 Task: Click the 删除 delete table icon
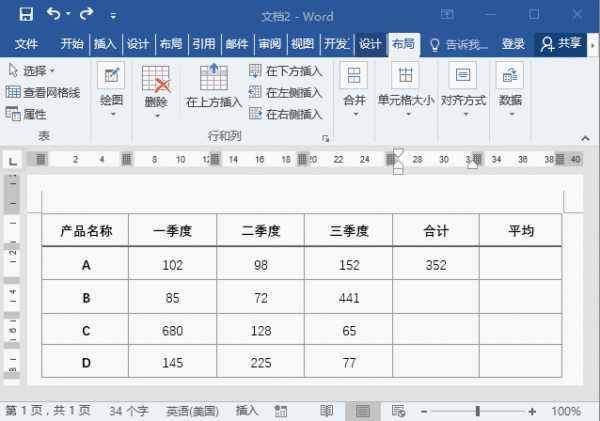tap(156, 79)
